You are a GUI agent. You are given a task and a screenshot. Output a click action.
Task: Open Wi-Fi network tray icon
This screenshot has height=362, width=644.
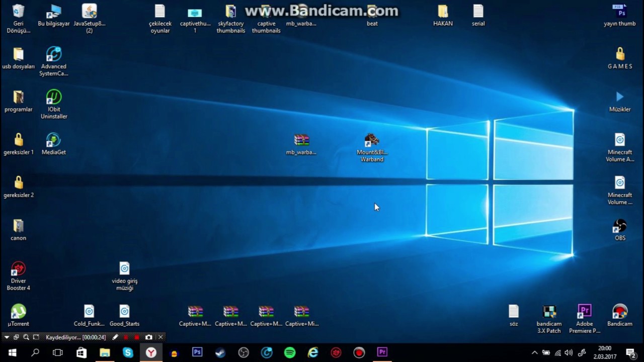[557, 352]
